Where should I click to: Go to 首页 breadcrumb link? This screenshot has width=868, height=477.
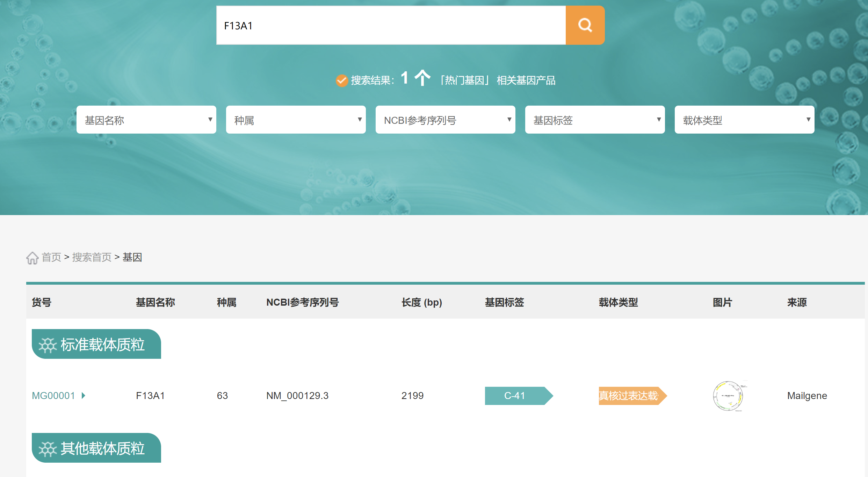(51, 257)
